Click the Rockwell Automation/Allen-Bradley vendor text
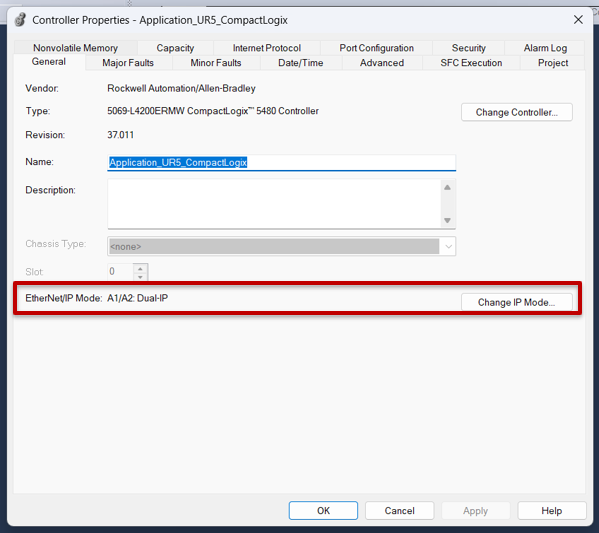 (x=181, y=88)
